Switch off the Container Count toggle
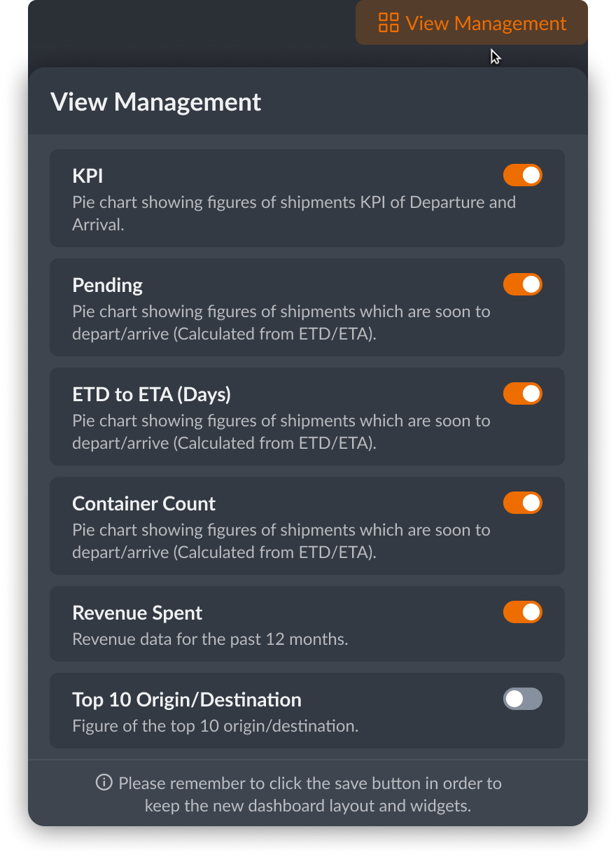The image size is (616, 857). pyautogui.click(x=522, y=503)
